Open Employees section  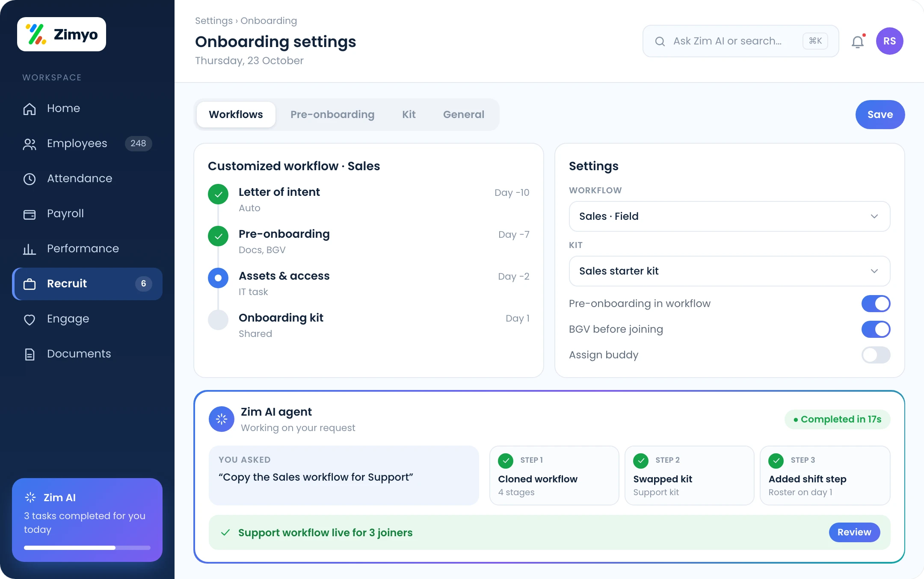tap(87, 144)
